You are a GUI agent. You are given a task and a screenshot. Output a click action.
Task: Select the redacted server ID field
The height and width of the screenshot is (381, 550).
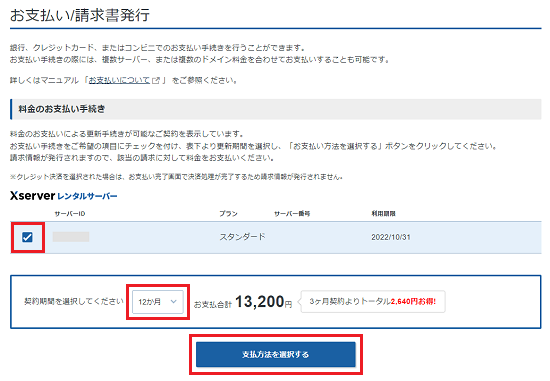(71, 237)
